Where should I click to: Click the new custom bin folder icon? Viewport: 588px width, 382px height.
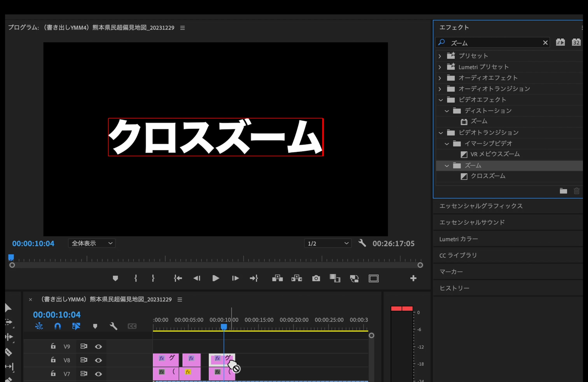tap(563, 191)
